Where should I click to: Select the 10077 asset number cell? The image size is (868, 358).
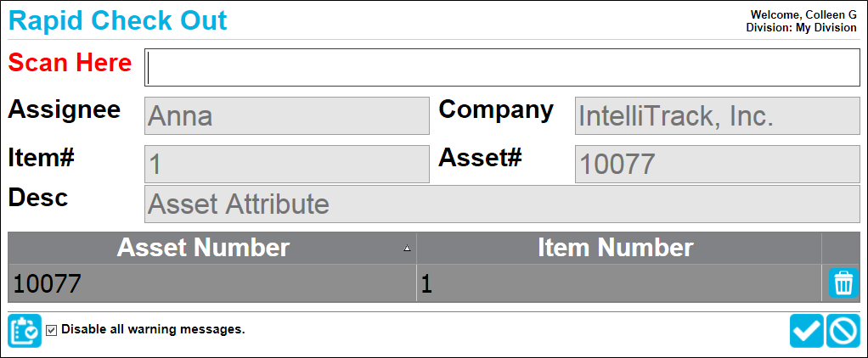click(212, 283)
